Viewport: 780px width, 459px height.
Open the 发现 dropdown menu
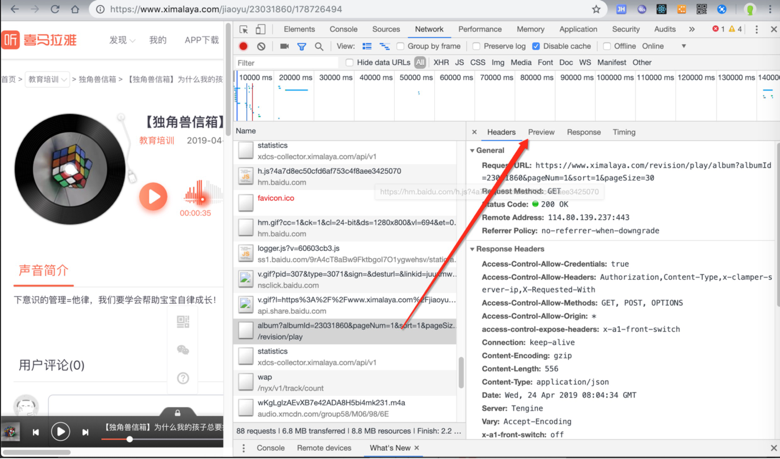(x=122, y=40)
